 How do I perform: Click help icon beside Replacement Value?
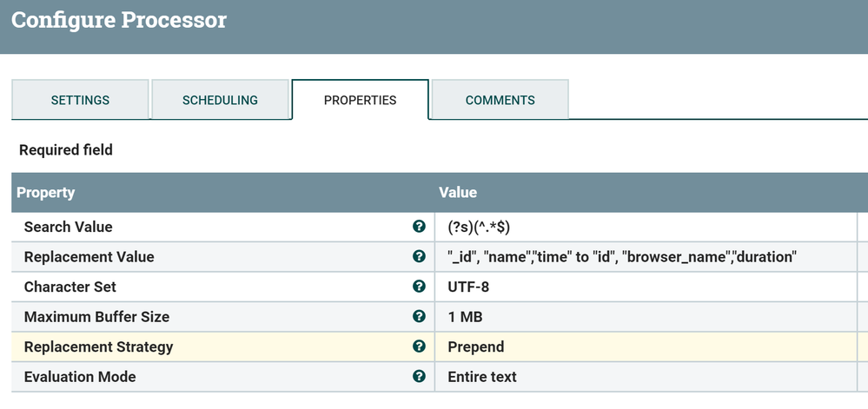419,257
